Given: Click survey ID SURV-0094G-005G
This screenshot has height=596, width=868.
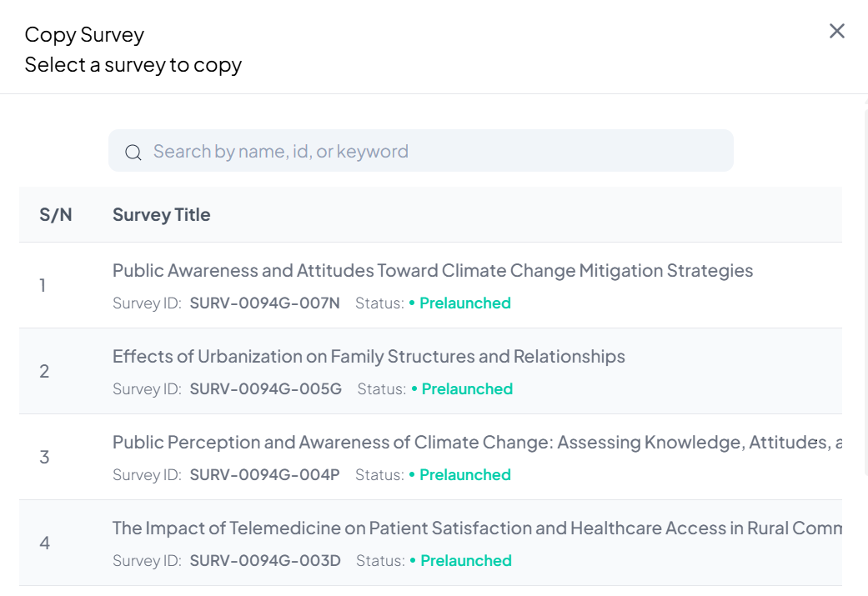Looking at the screenshot, I should click(x=265, y=389).
